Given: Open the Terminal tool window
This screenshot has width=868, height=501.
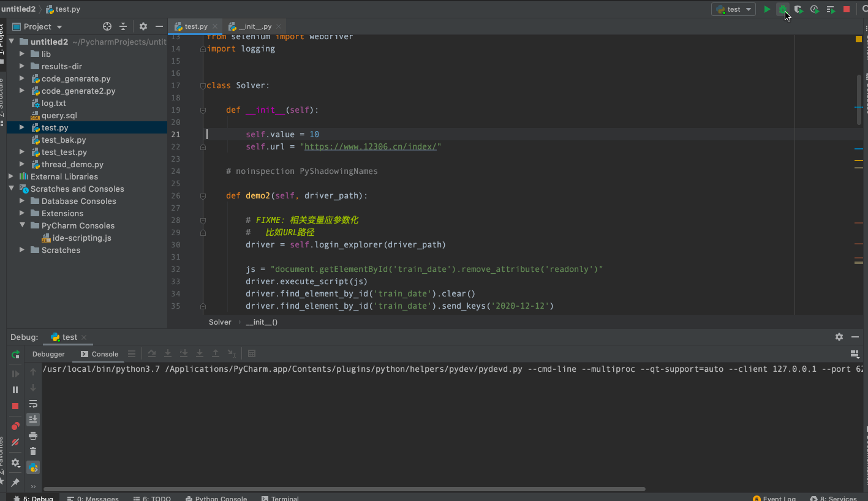Looking at the screenshot, I should (x=280, y=499).
